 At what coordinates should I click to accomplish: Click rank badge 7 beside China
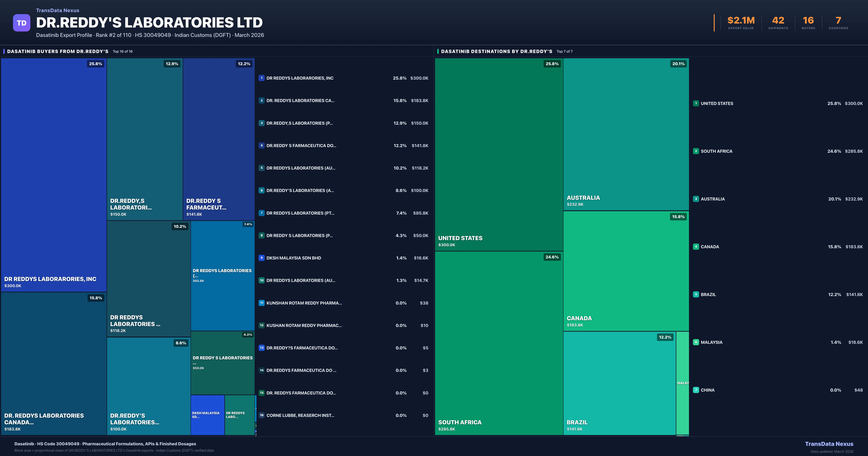[696, 390]
